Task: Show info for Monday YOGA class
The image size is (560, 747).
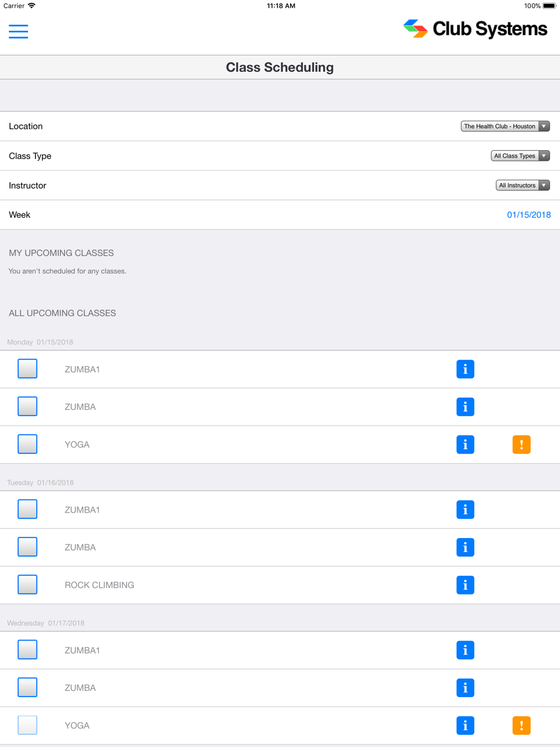Action: click(x=465, y=445)
